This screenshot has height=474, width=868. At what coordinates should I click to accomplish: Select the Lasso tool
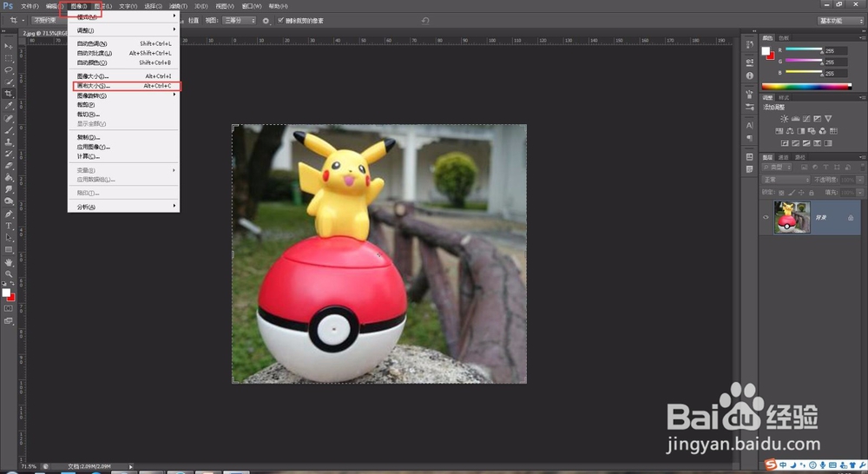coord(9,69)
